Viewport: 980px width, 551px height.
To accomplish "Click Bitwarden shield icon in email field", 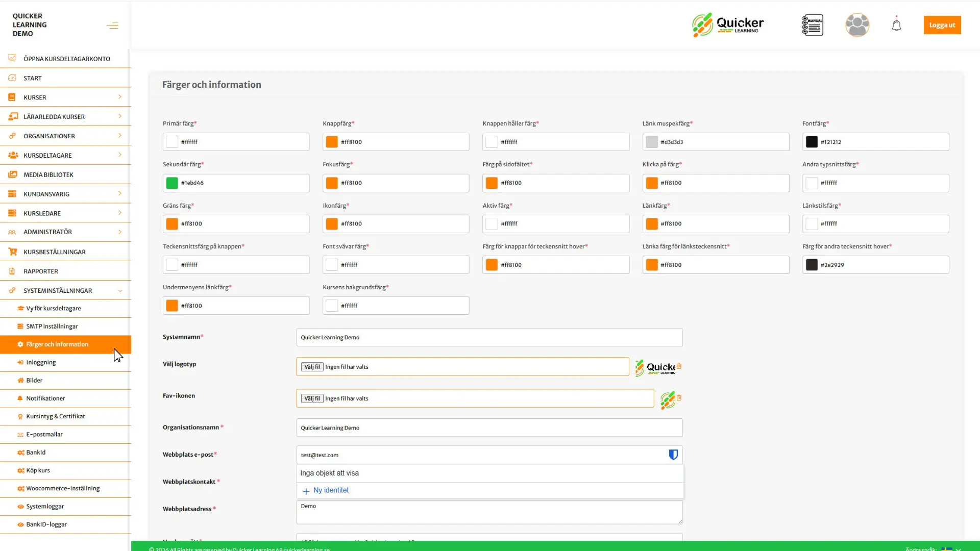I will click(673, 455).
